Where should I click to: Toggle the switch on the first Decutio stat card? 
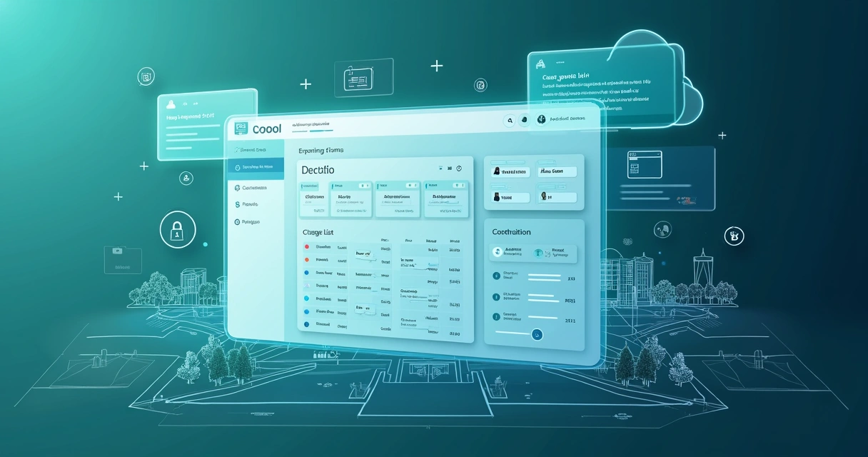[311, 186]
